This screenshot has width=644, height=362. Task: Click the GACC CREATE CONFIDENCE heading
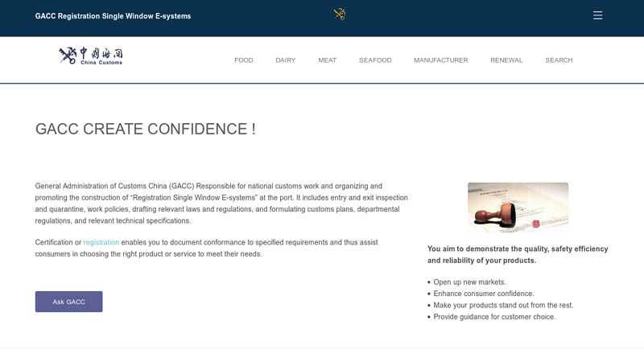tap(146, 129)
